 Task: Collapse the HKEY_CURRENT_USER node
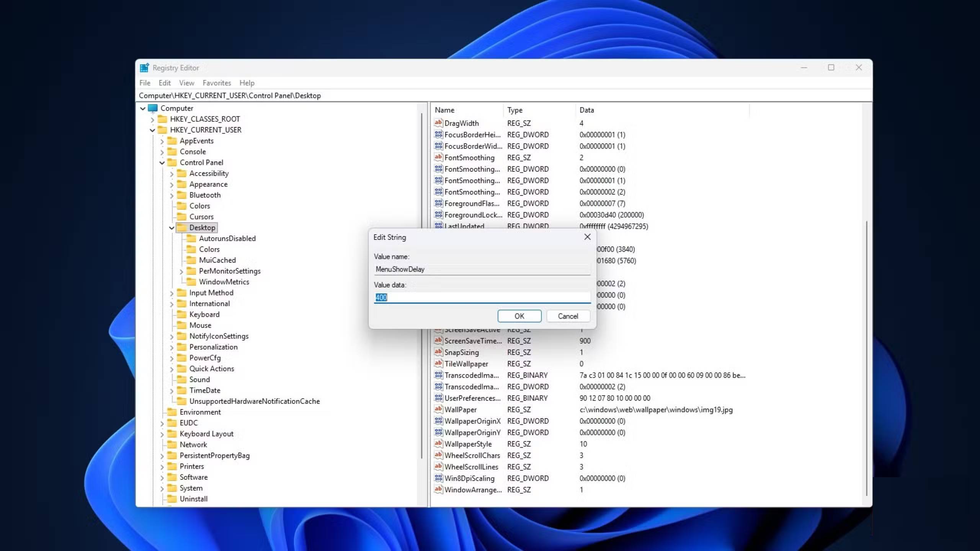152,130
